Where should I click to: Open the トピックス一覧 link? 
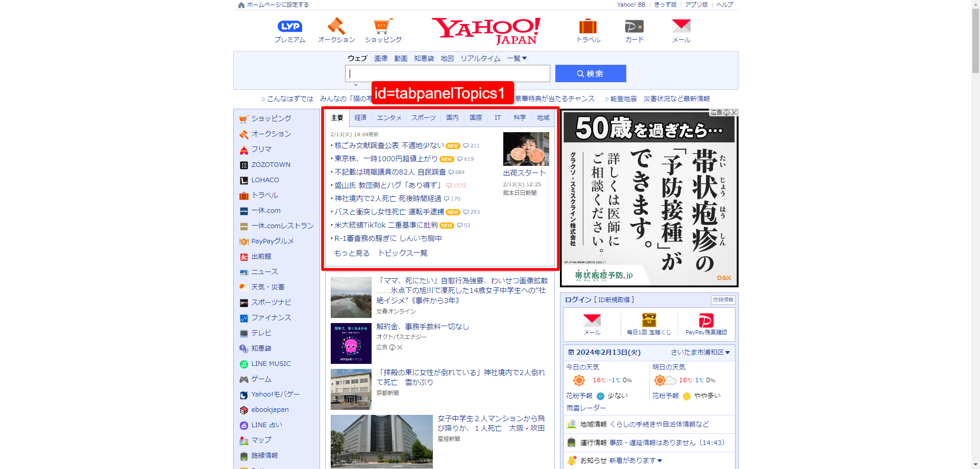403,253
